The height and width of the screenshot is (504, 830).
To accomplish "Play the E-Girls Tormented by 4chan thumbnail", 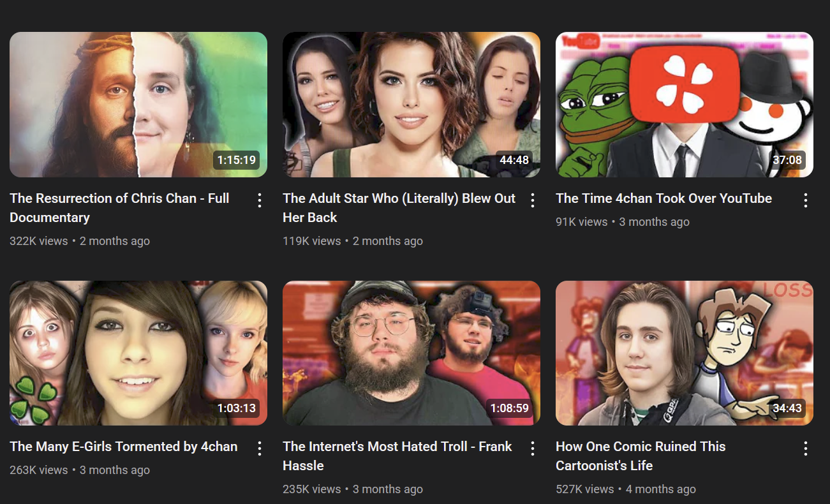I will [138, 353].
